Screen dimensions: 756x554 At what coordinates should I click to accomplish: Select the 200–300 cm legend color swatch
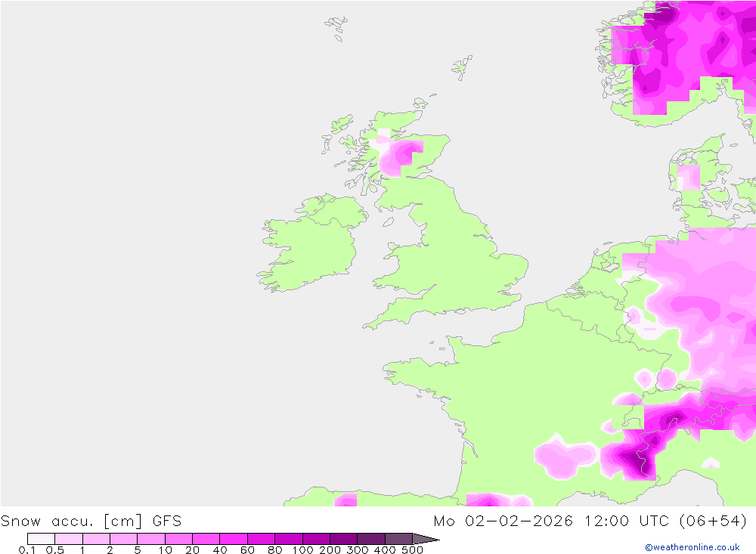pos(343,539)
